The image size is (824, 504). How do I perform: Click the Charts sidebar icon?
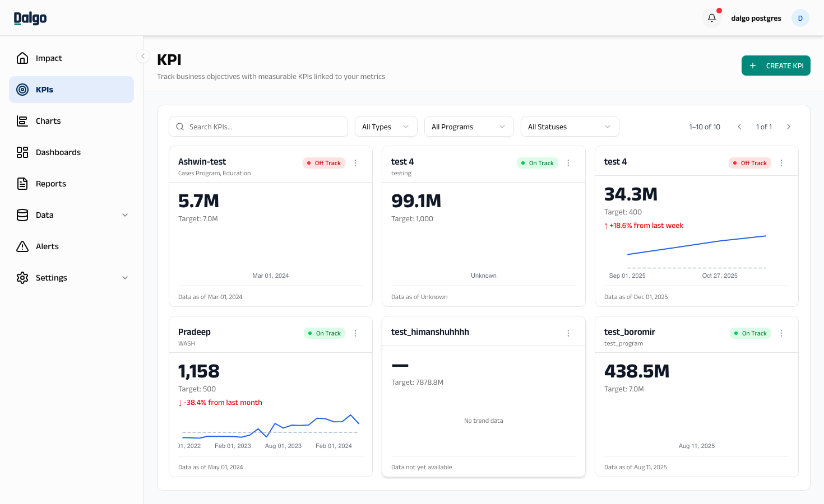click(x=22, y=121)
